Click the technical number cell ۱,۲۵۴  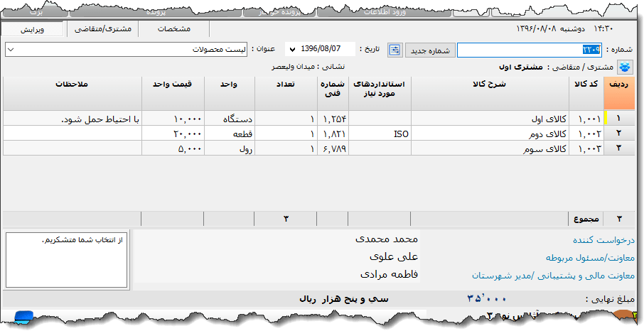tap(333, 119)
